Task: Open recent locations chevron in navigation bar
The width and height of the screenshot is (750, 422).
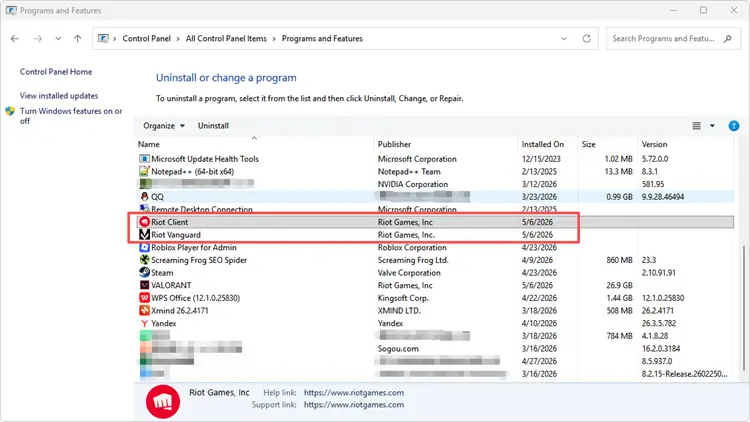Action: [x=58, y=39]
